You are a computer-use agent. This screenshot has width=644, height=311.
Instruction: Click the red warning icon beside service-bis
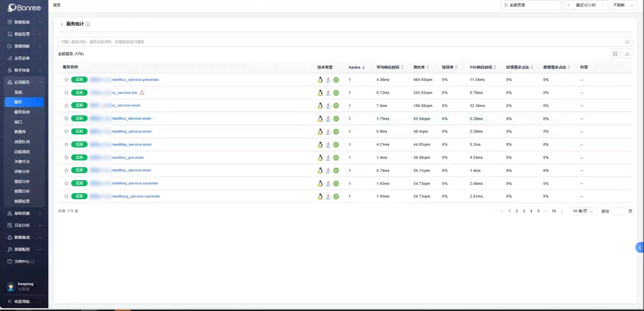142,93
